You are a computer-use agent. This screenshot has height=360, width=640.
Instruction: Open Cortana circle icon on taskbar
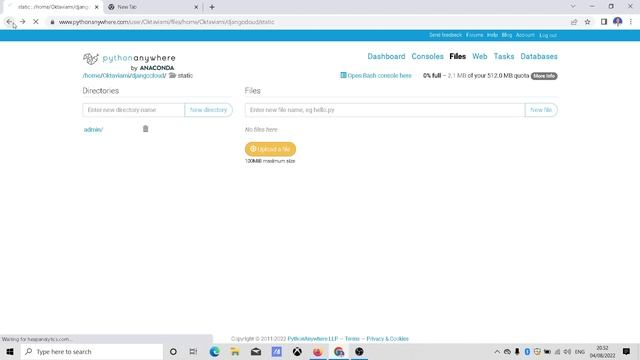[x=173, y=351]
